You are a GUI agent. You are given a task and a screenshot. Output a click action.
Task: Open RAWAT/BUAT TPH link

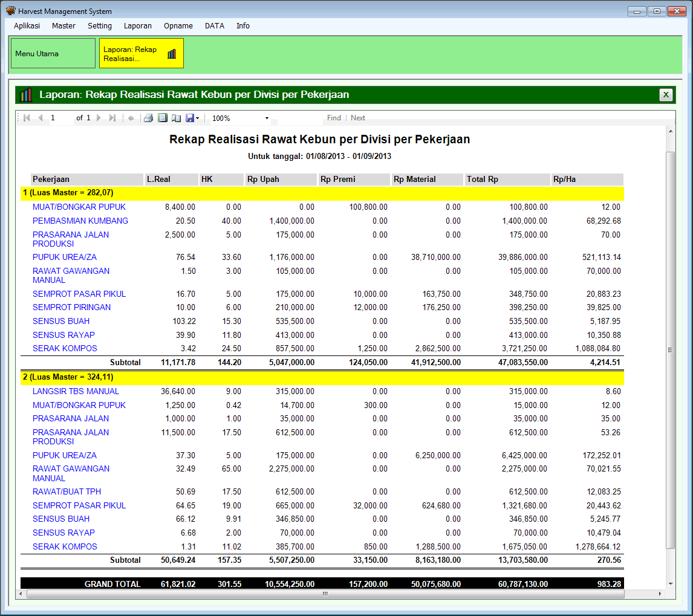click(67, 491)
